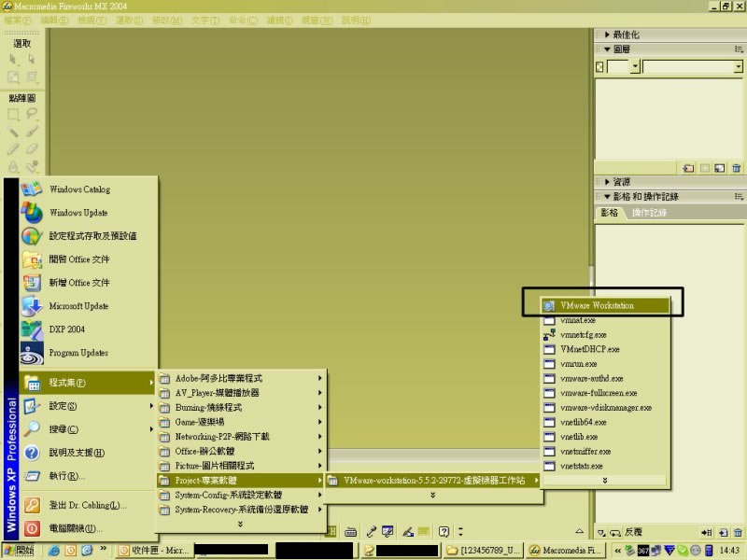Click 登出 Dr. Cabling(L) log off
747x560 pixels.
coord(88,505)
